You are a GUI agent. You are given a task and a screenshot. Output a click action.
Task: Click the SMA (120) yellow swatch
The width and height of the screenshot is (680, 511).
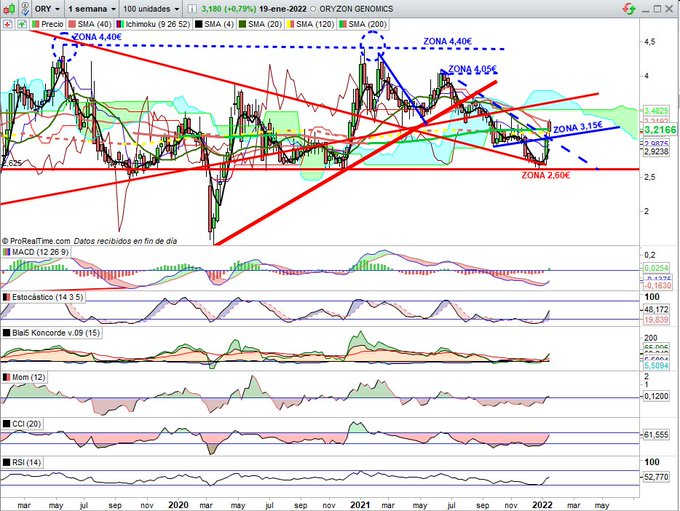tap(291, 24)
